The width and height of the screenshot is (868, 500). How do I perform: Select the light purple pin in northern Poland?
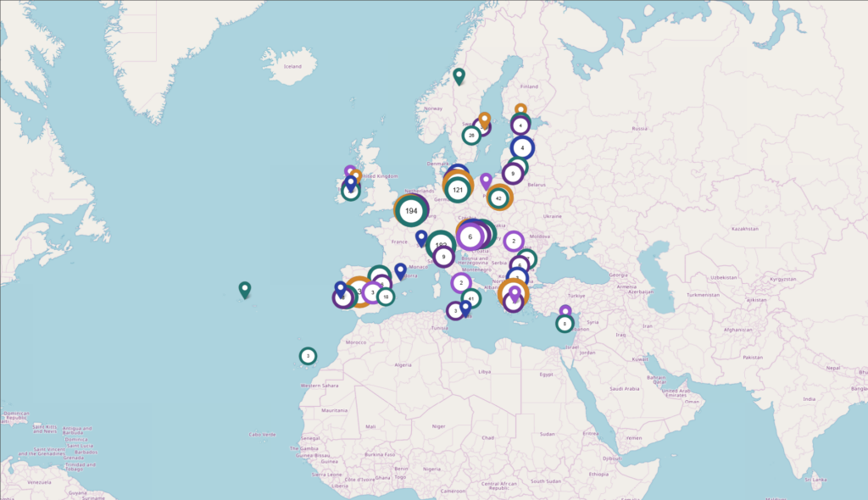pyautogui.click(x=486, y=181)
